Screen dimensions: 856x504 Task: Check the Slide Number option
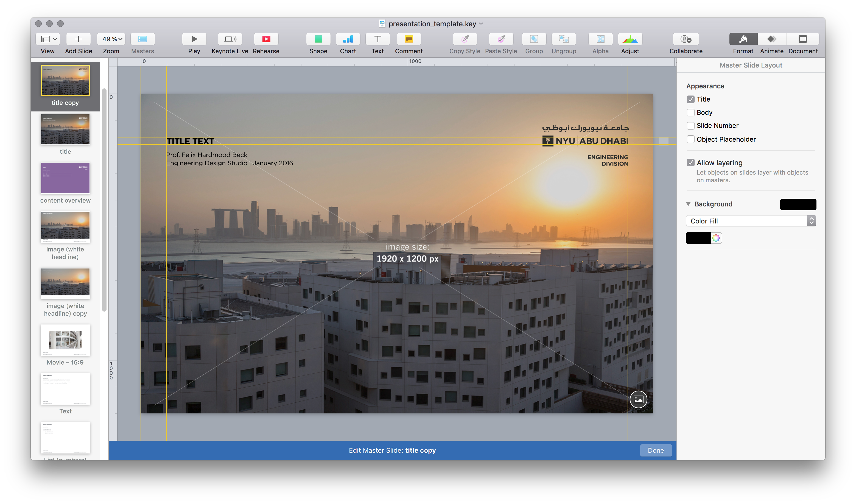click(690, 126)
